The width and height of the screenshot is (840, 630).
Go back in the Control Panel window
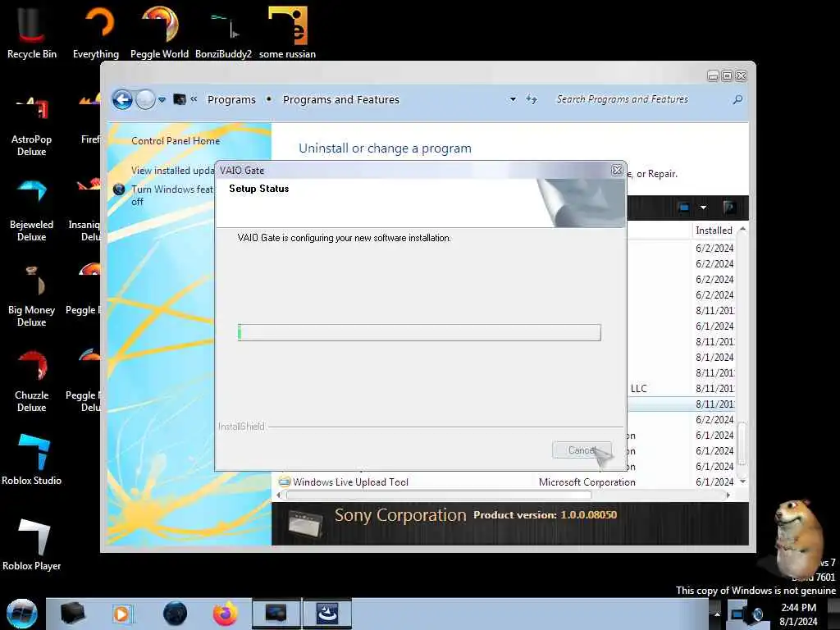click(122, 99)
